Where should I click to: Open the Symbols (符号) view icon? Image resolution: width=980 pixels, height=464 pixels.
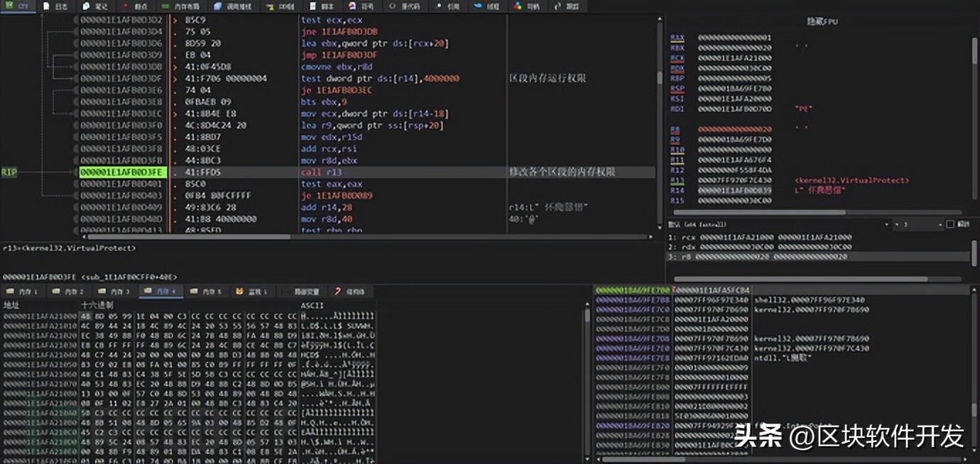pyautogui.click(x=353, y=6)
